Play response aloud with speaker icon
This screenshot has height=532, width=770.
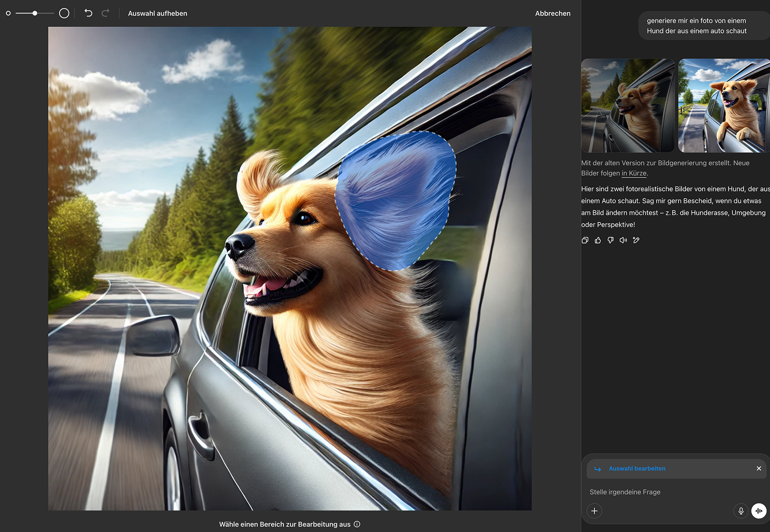(623, 240)
